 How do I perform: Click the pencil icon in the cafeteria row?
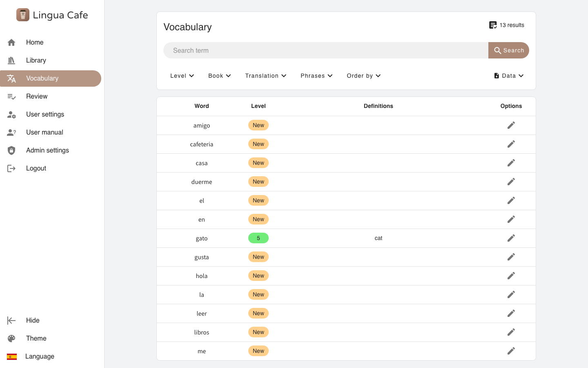[x=511, y=144]
